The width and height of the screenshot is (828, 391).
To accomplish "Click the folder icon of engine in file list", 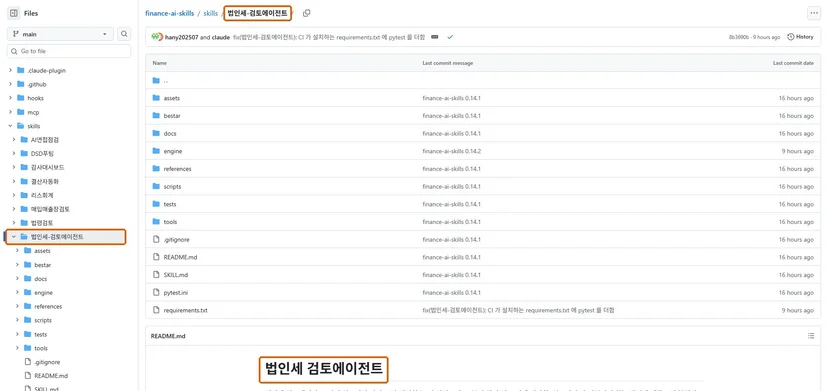I will 156,151.
